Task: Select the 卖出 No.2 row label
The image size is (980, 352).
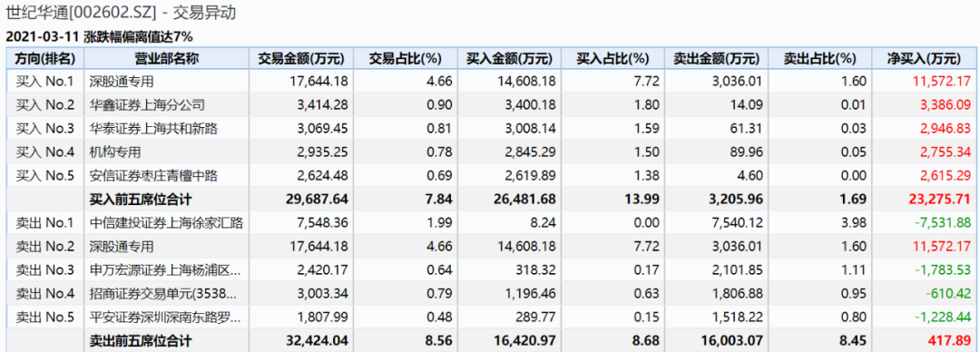Action: (44, 247)
